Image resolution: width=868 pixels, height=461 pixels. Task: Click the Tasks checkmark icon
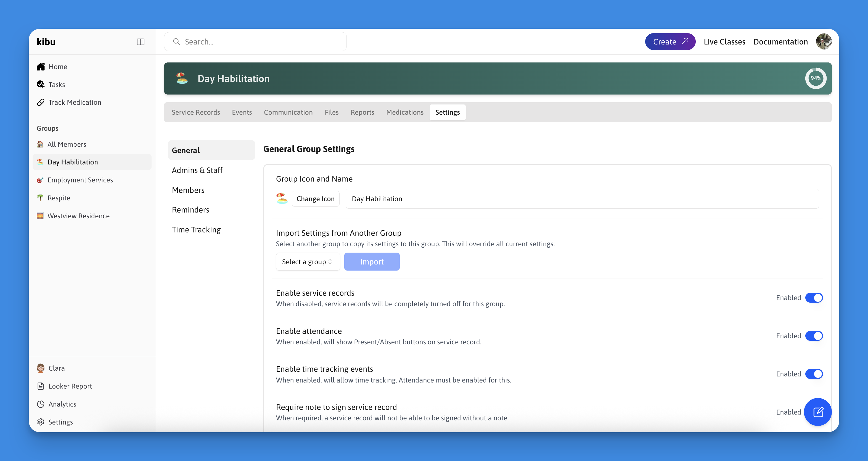[x=41, y=85]
